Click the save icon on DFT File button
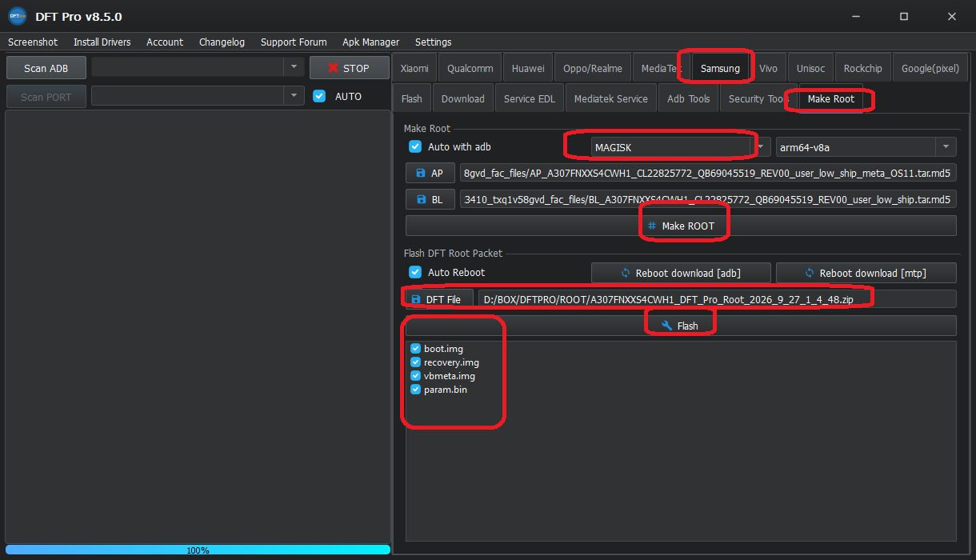The width and height of the screenshot is (976, 560). tap(416, 299)
